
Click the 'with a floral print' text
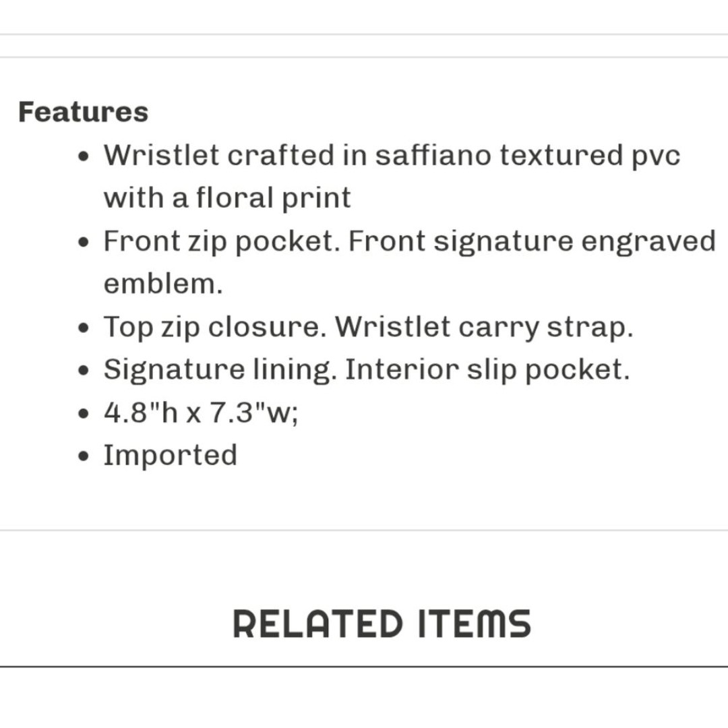pos(227,198)
